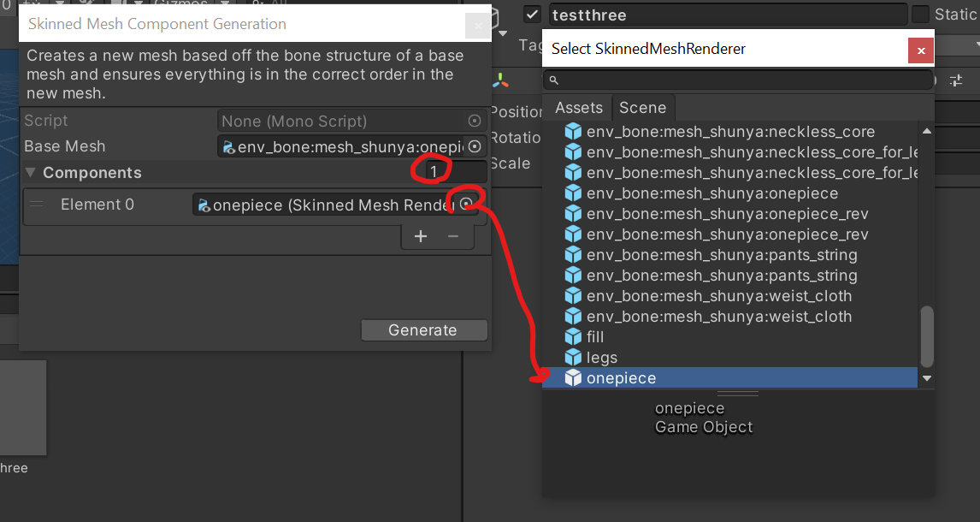Collapse the Components foldout
The height and width of the screenshot is (522, 980).
point(30,173)
